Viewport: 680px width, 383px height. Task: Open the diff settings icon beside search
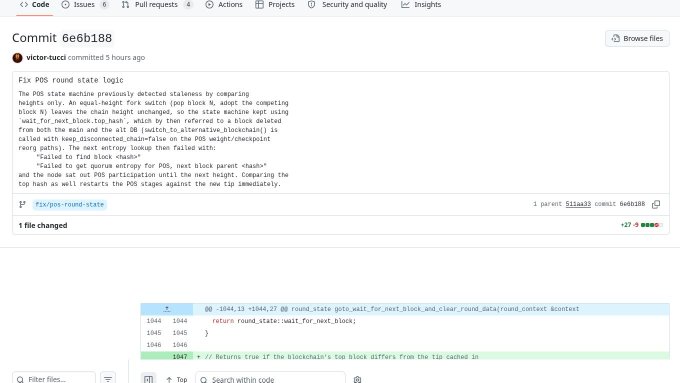(357, 379)
